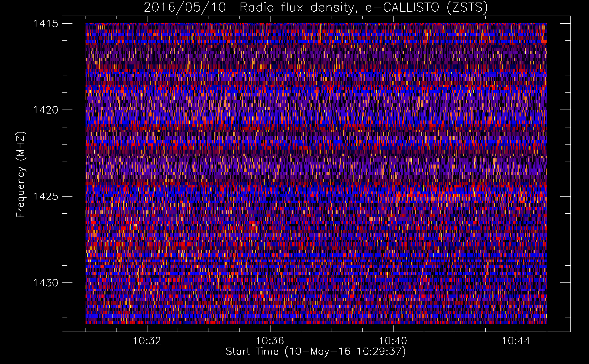Click the 10:44 time axis label
Viewport: 589px width, 364px height.
[x=516, y=341]
